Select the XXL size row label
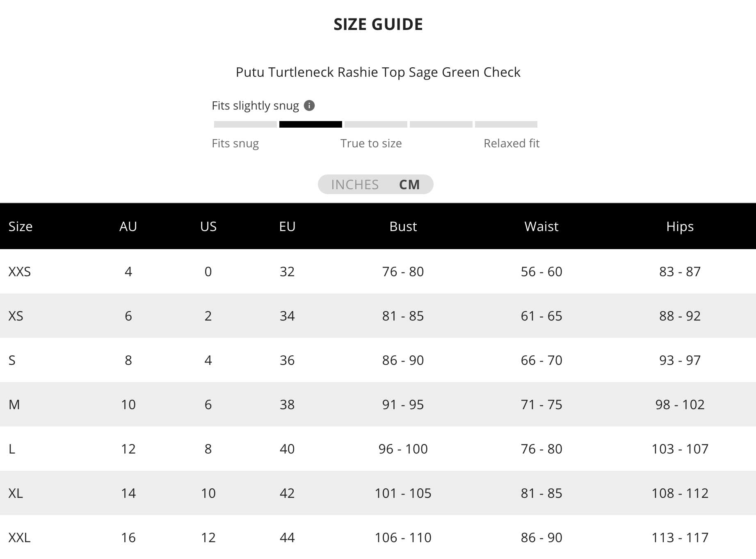 tap(20, 538)
